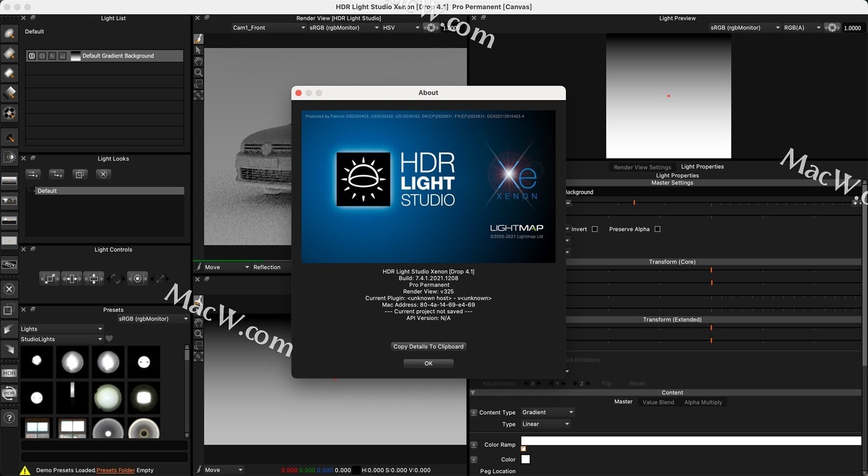Viewport: 868px width, 476px height.
Task: Toggle the Preserve Alpha checkbox
Action: pos(657,229)
